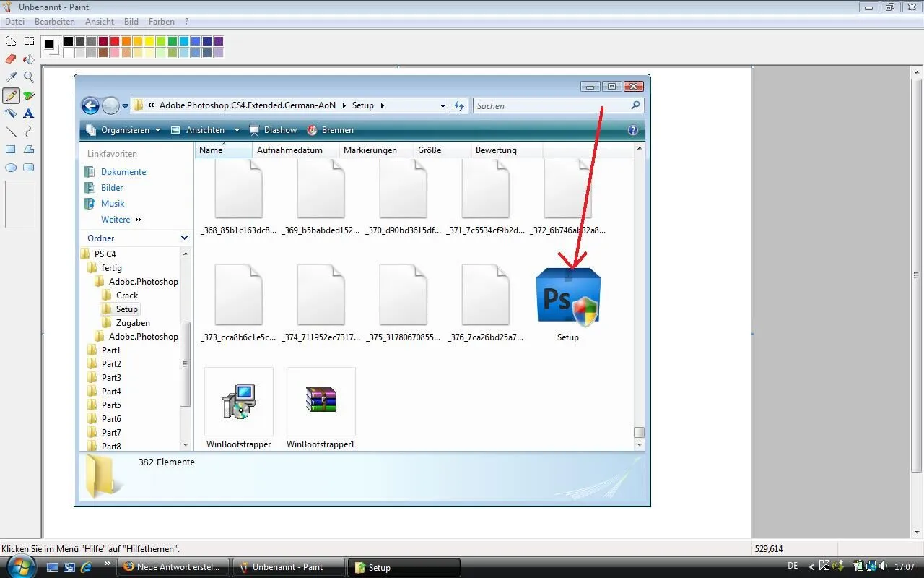This screenshot has width=924, height=578.
Task: Select the Curve drawing tool
Action: point(29,131)
